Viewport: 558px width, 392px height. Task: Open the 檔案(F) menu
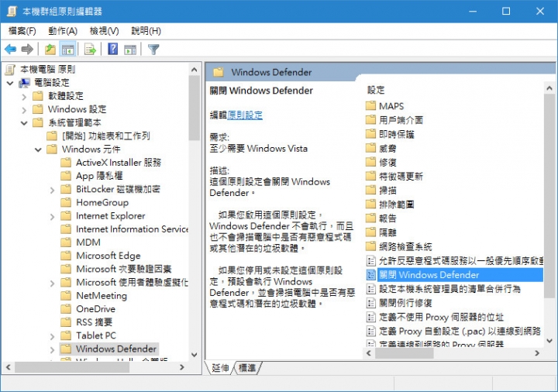click(x=22, y=31)
